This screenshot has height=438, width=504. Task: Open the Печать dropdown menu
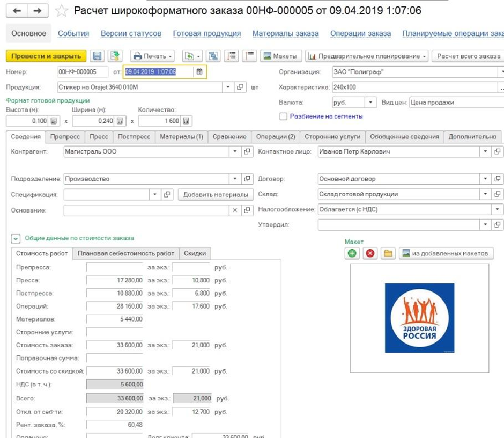pyautogui.click(x=153, y=56)
